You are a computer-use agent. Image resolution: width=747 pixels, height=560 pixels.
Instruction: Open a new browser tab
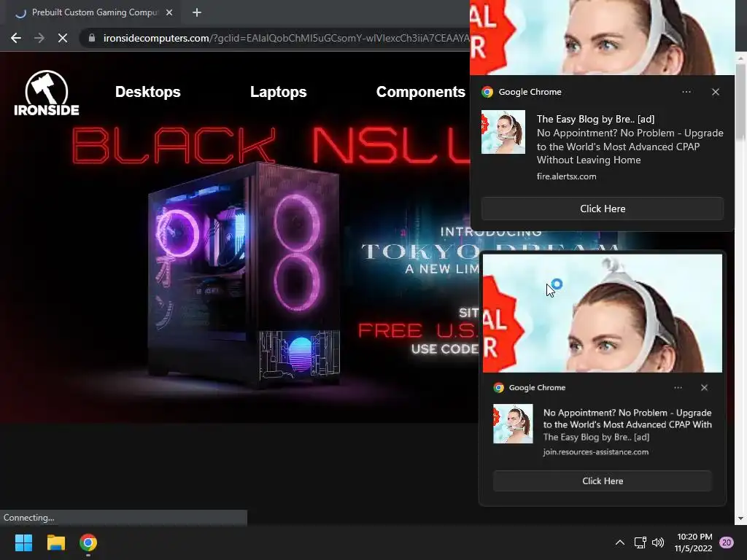point(197,12)
